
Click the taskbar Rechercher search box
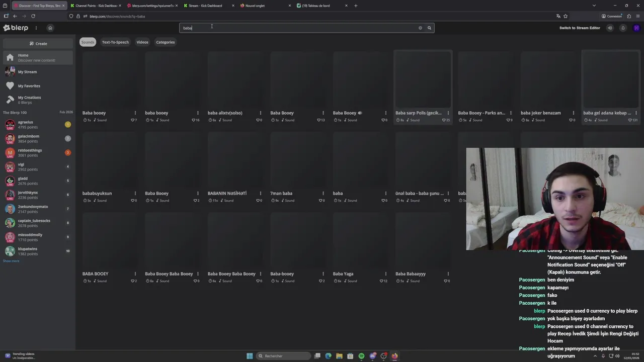pyautogui.click(x=283, y=356)
